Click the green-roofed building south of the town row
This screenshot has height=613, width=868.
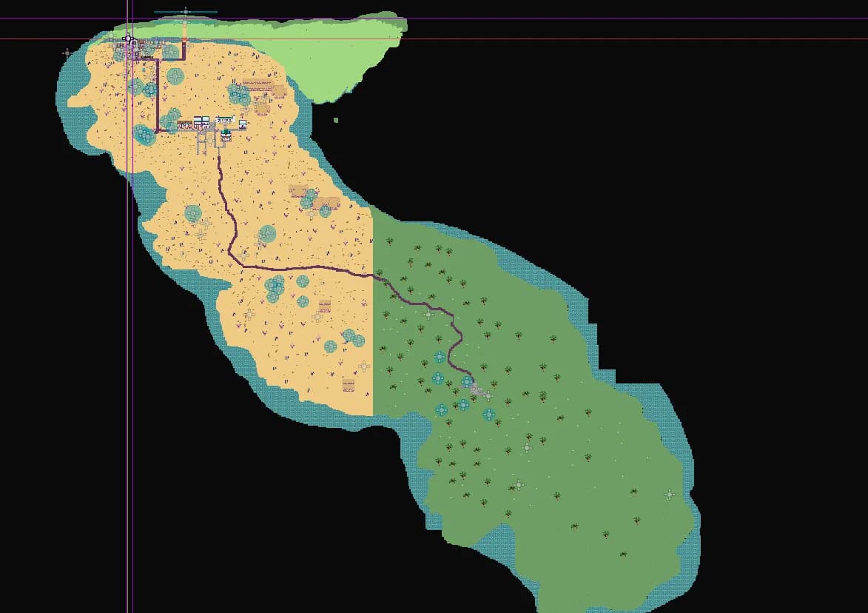point(226,135)
